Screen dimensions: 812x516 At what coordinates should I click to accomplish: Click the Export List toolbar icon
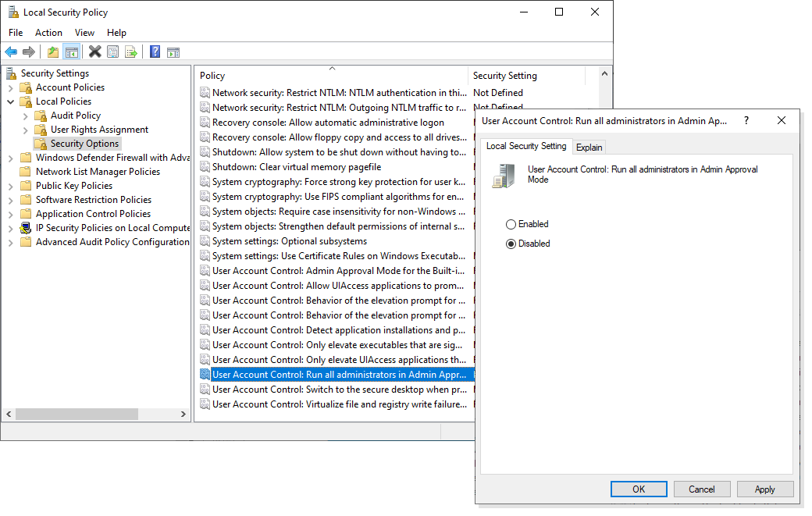pos(131,52)
